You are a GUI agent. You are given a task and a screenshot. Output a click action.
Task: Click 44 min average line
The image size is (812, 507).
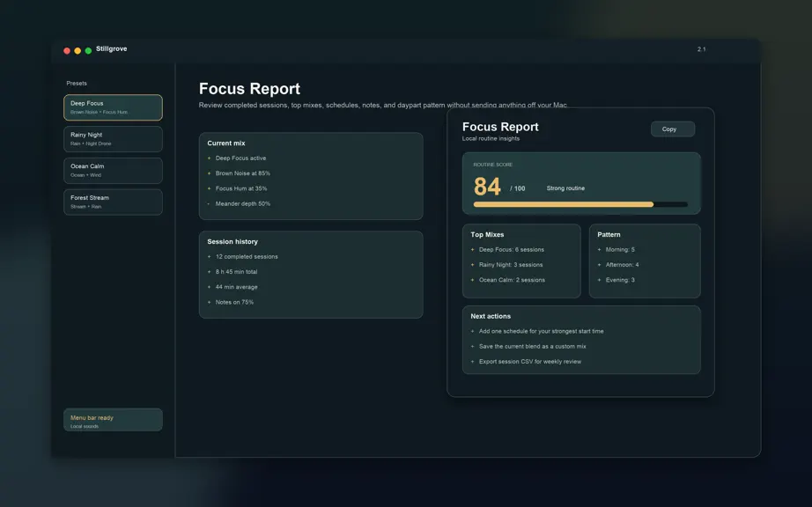point(236,287)
